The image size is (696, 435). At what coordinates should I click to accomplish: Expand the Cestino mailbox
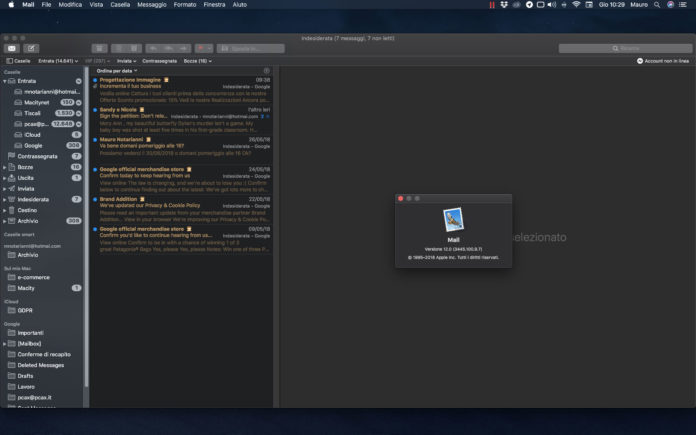click(4, 210)
